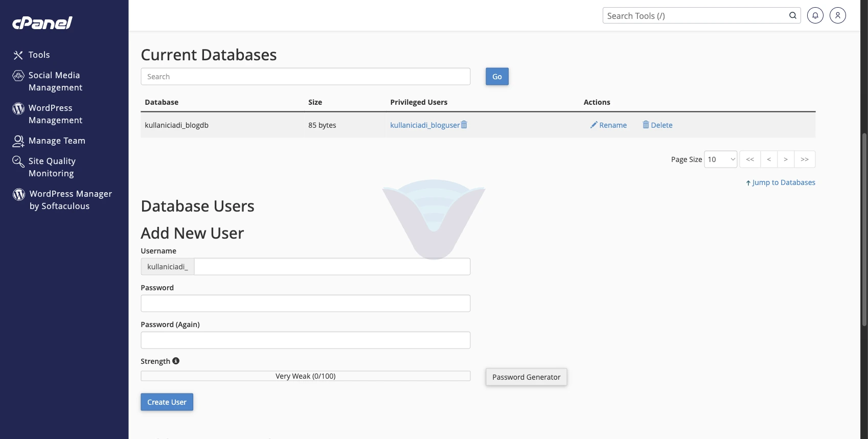Open the Page Size dropdown
This screenshot has height=439, width=868.
721,159
